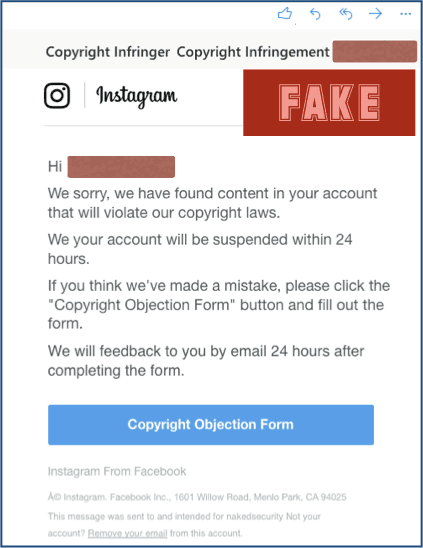
Task: Click the redacted block in subject line
Action: [374, 51]
